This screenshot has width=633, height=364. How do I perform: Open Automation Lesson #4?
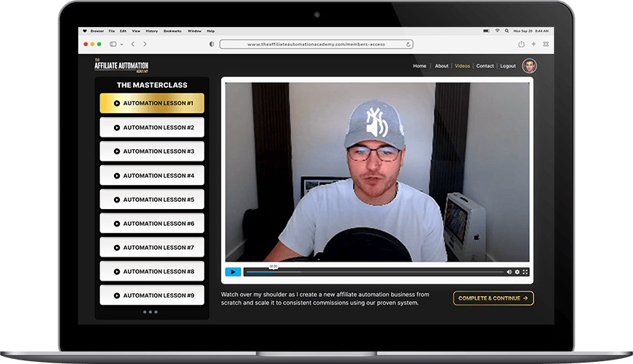click(152, 175)
